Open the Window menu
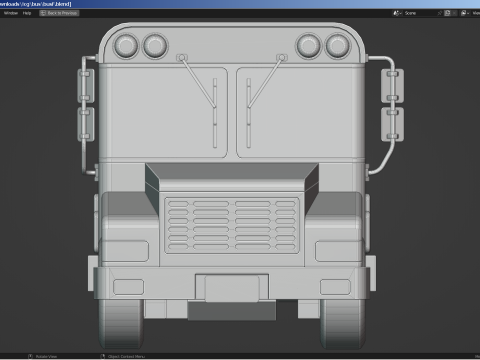The width and height of the screenshot is (480, 360). coord(11,13)
